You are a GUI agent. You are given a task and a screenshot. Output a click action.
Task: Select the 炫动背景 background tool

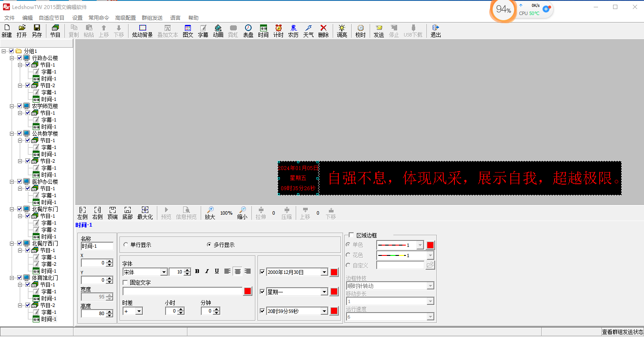142,31
